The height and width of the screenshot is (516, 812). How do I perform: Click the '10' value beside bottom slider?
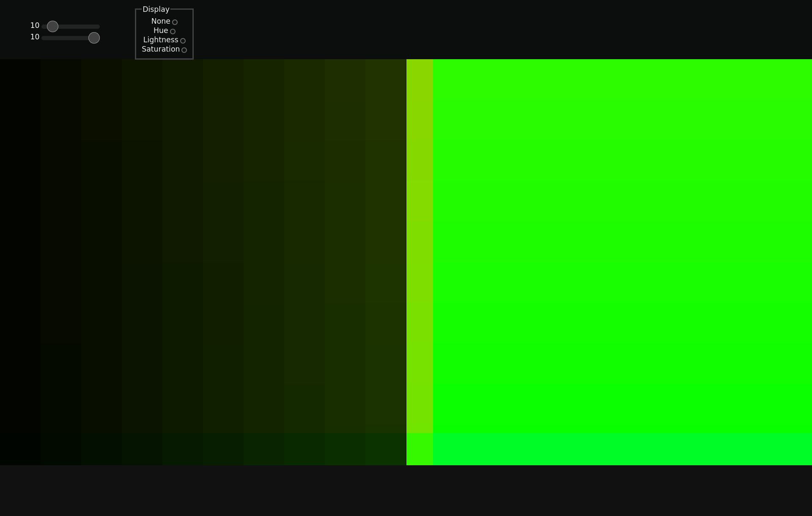(x=35, y=37)
